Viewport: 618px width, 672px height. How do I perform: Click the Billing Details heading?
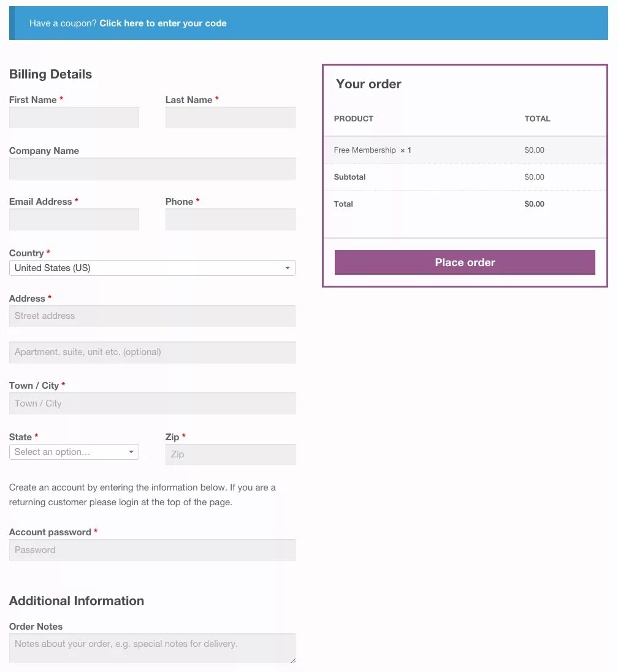tap(50, 74)
